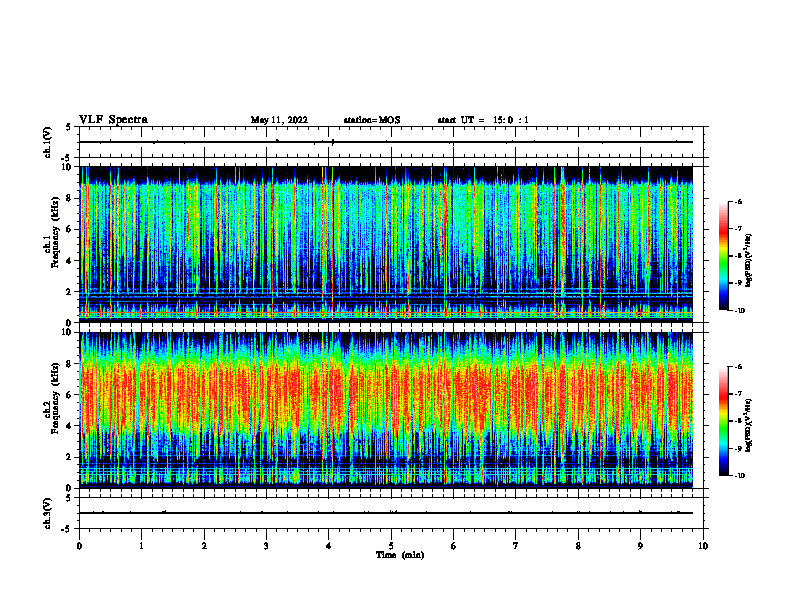This screenshot has width=792, height=612.
Task: Click the 'station=MOS' label
Action: coord(372,120)
